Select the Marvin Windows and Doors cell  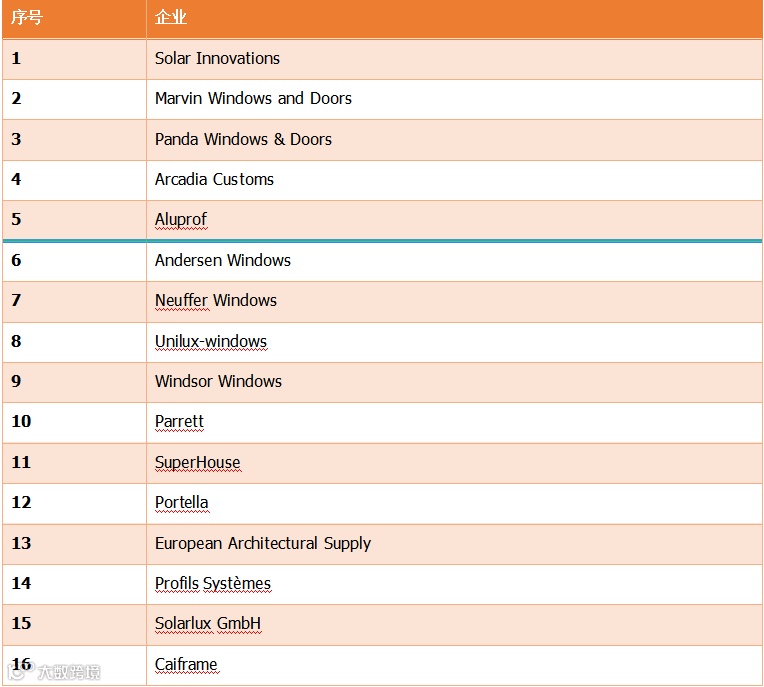(455, 99)
